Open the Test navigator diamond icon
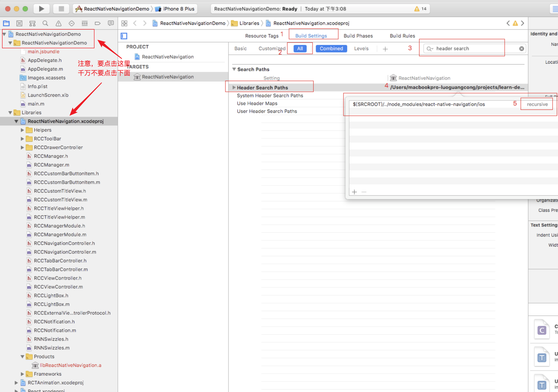 pos(71,23)
